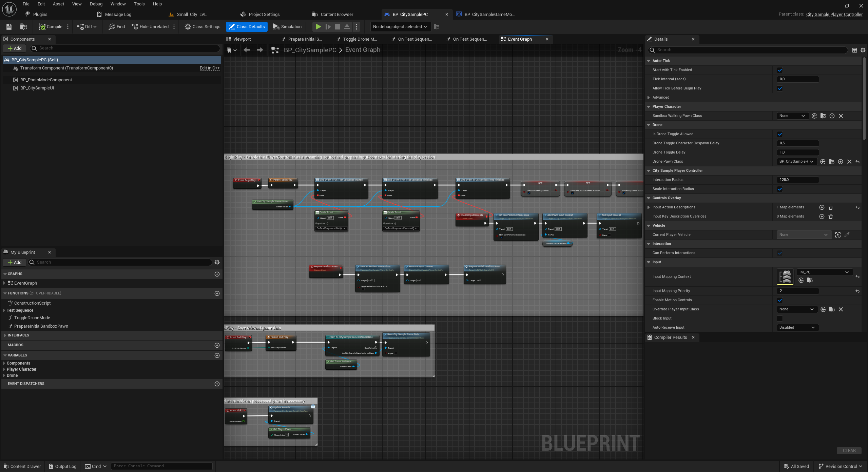Expand the Advanced section in Actor Tick

[649, 98]
